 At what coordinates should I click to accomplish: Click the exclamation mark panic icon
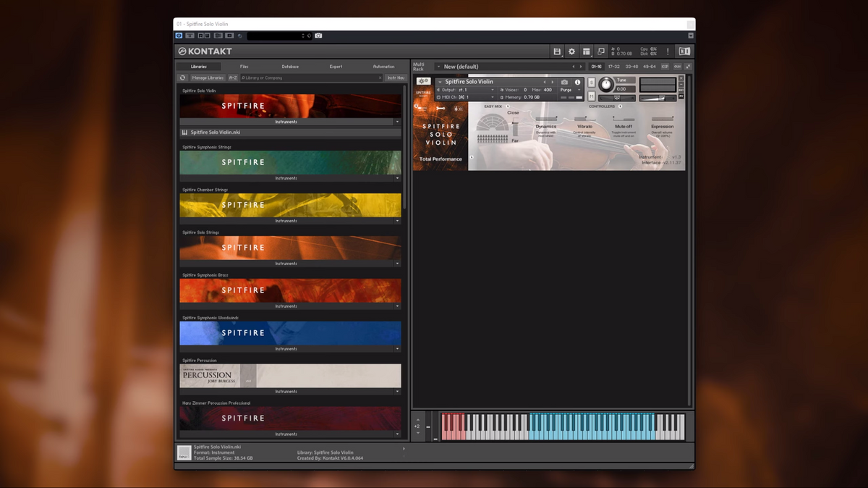pos(668,51)
